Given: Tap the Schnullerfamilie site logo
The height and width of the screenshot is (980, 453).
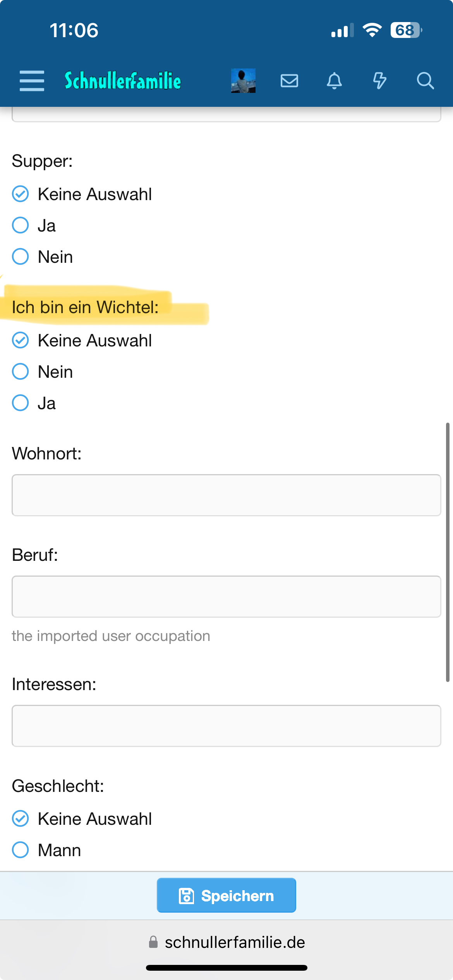Looking at the screenshot, I should pyautogui.click(x=123, y=81).
